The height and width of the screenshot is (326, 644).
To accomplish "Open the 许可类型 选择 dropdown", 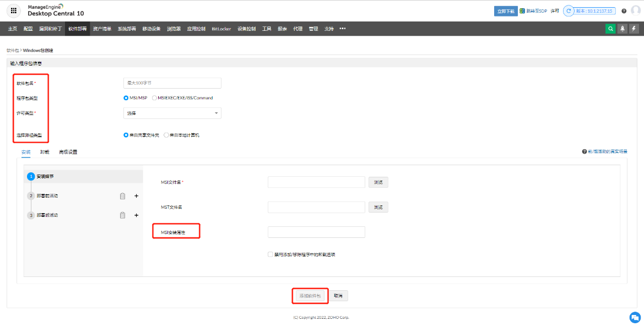I will pyautogui.click(x=172, y=113).
